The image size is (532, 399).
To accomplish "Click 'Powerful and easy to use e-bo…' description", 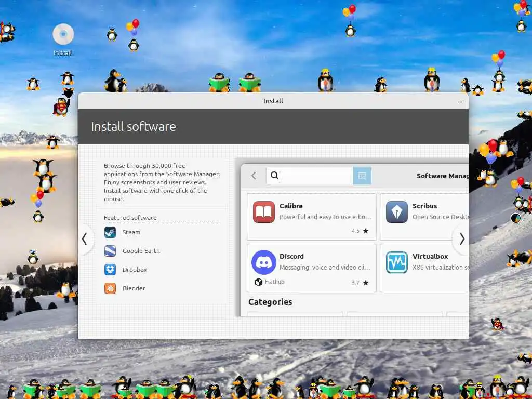I will (325, 217).
